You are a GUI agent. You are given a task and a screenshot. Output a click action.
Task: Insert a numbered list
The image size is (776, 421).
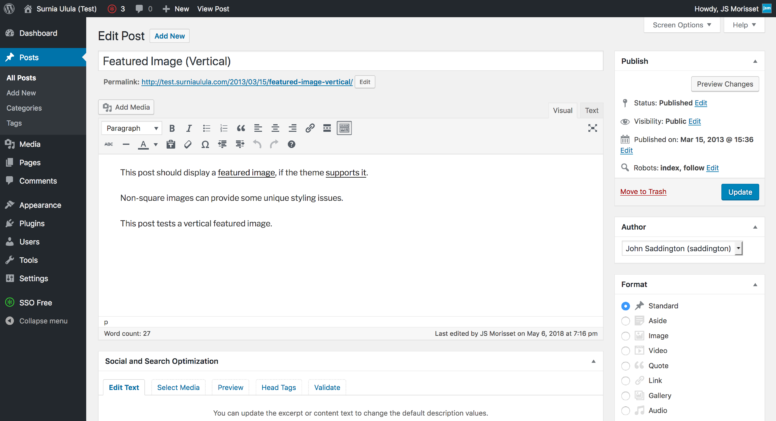tap(224, 128)
